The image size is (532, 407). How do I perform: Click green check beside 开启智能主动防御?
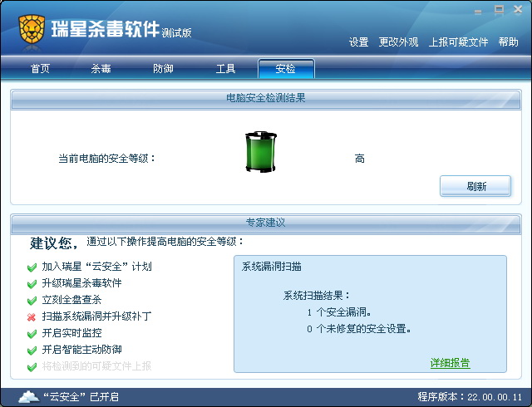pyautogui.click(x=32, y=350)
